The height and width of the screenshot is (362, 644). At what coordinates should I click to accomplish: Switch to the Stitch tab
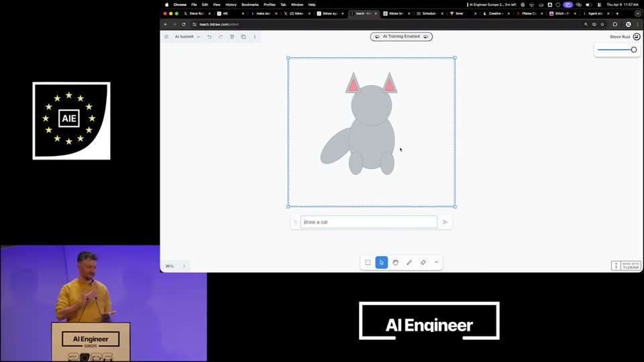click(x=563, y=13)
